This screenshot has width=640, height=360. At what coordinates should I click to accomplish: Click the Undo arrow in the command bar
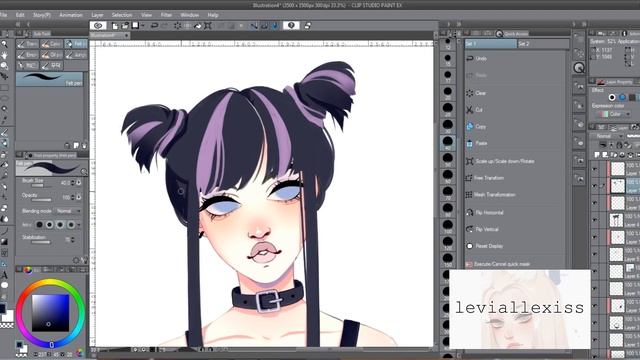(x=154, y=26)
